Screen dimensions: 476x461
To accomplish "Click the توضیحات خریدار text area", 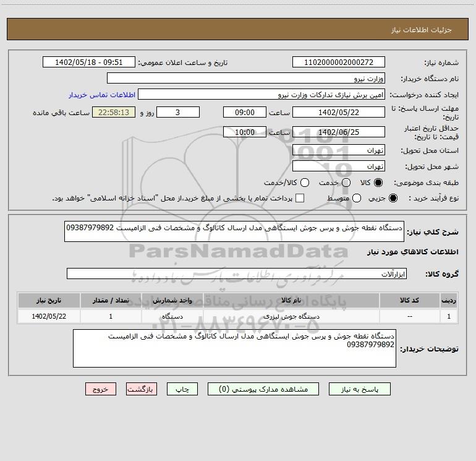I will [x=234, y=348].
